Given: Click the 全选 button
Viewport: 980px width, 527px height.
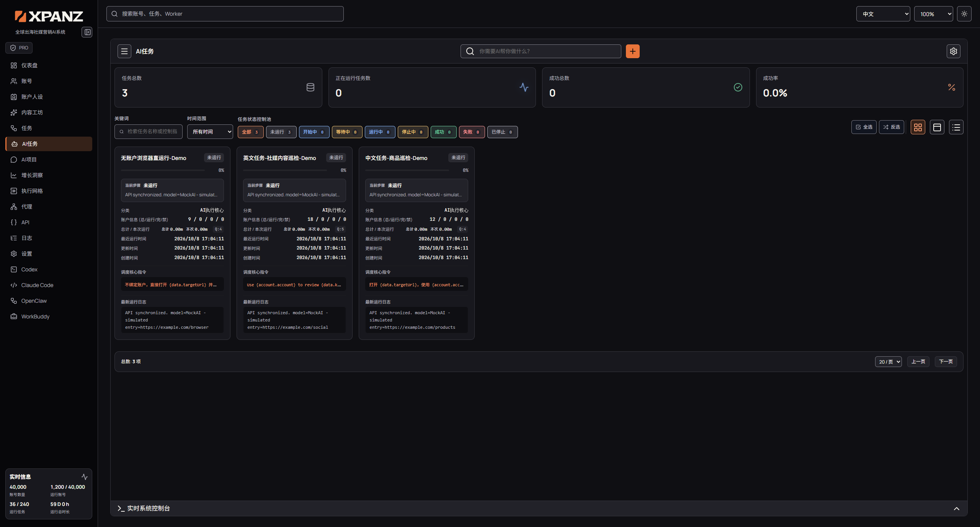Looking at the screenshot, I should point(864,127).
